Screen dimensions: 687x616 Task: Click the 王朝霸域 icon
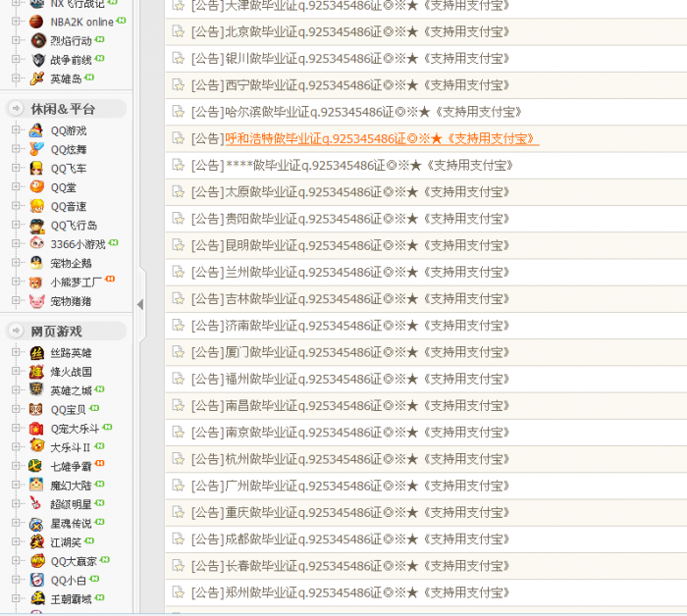tap(36, 598)
